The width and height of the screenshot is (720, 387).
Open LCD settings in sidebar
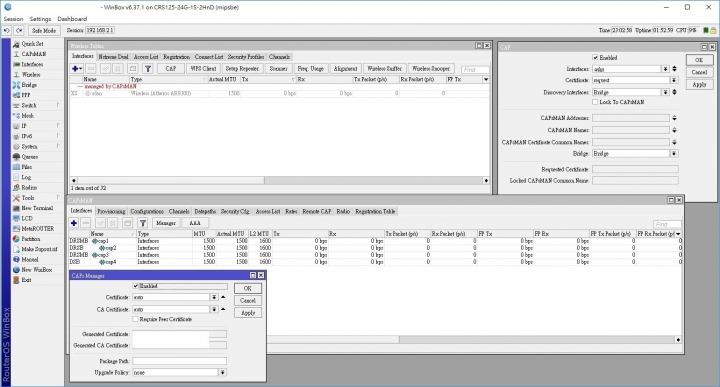tap(27, 219)
